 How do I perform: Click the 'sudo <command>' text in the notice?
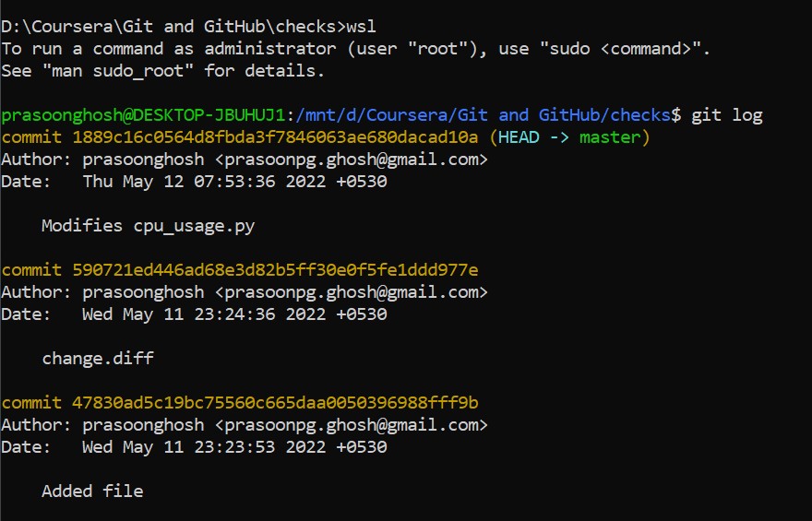coord(620,49)
